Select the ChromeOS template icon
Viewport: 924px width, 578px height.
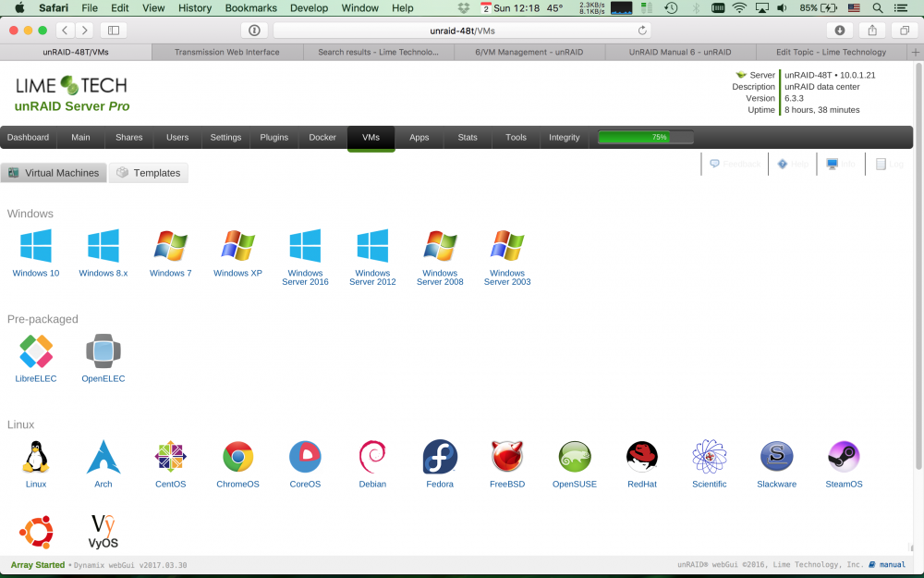coord(237,457)
